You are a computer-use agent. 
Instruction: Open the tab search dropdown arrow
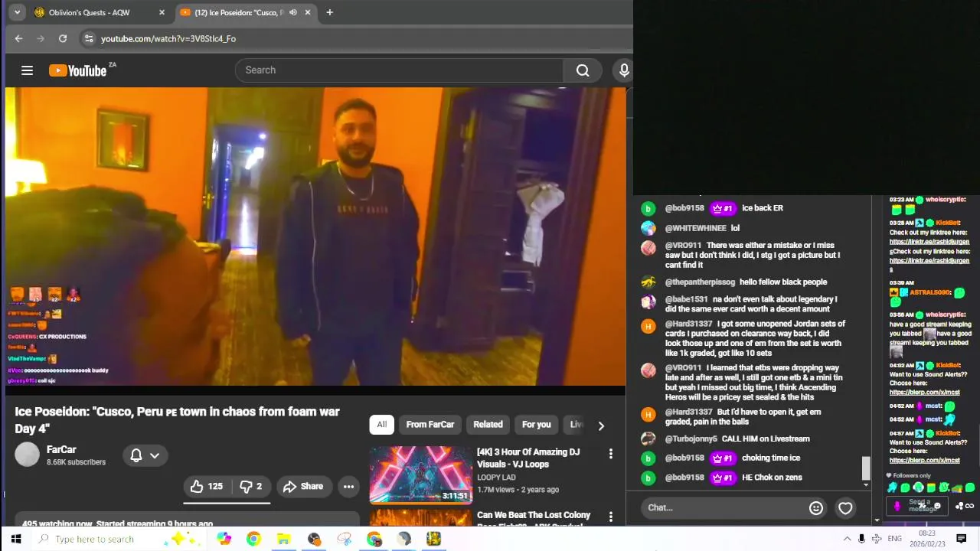[x=17, y=12]
